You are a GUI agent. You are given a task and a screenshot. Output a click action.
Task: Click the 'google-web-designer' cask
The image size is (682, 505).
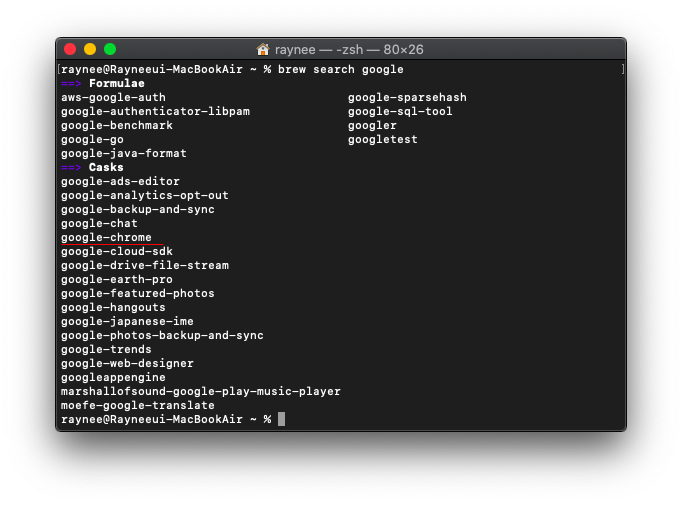[x=127, y=364]
